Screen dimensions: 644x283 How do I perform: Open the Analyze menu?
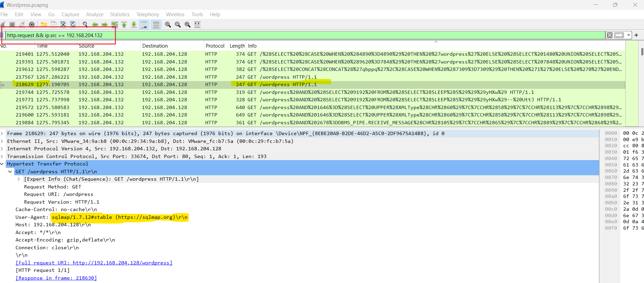pos(95,14)
